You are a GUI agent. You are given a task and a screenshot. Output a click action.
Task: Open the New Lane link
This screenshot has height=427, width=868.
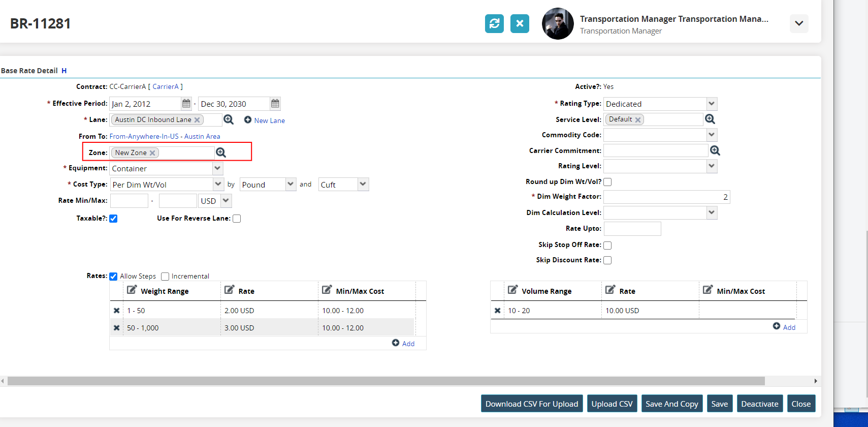[x=270, y=120]
